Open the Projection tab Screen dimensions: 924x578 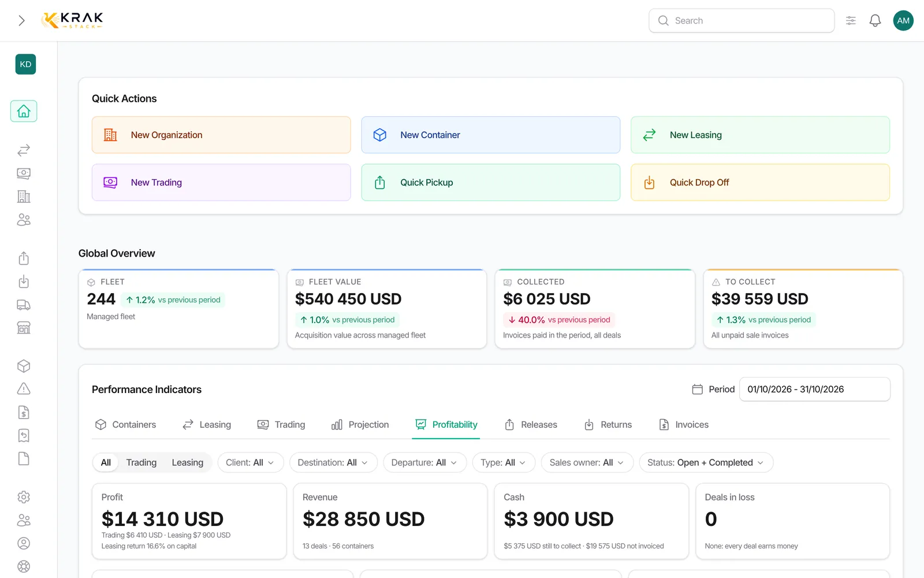coord(360,425)
